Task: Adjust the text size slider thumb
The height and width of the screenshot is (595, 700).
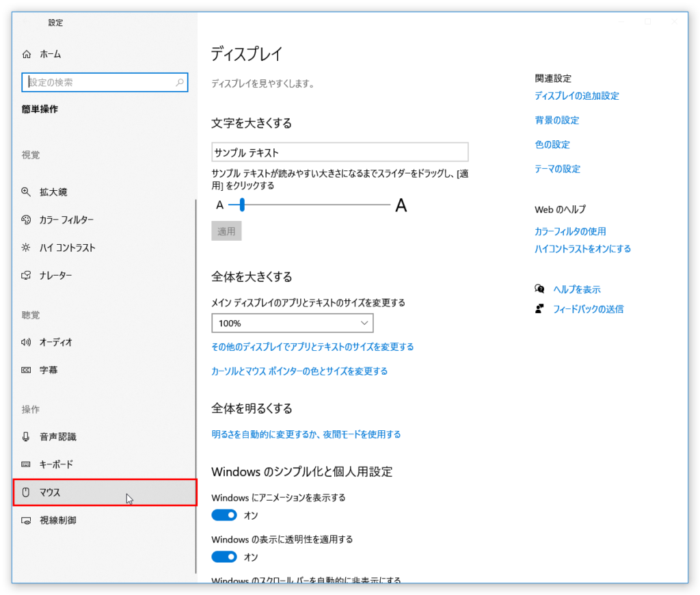Action: tap(242, 205)
